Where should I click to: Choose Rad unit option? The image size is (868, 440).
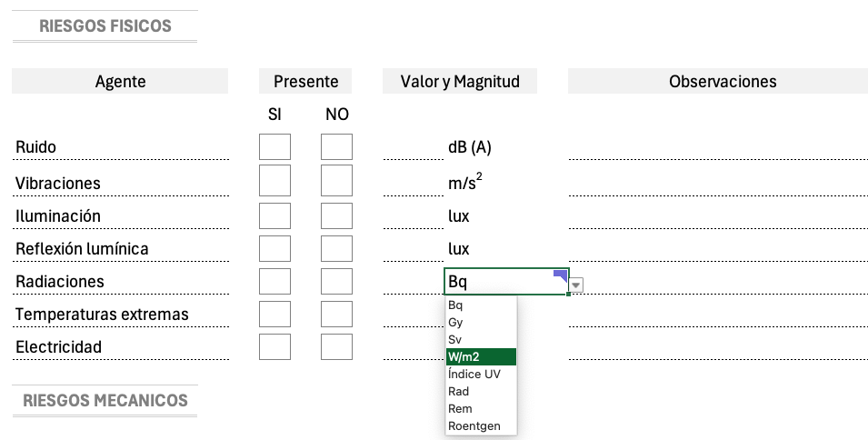click(481, 391)
